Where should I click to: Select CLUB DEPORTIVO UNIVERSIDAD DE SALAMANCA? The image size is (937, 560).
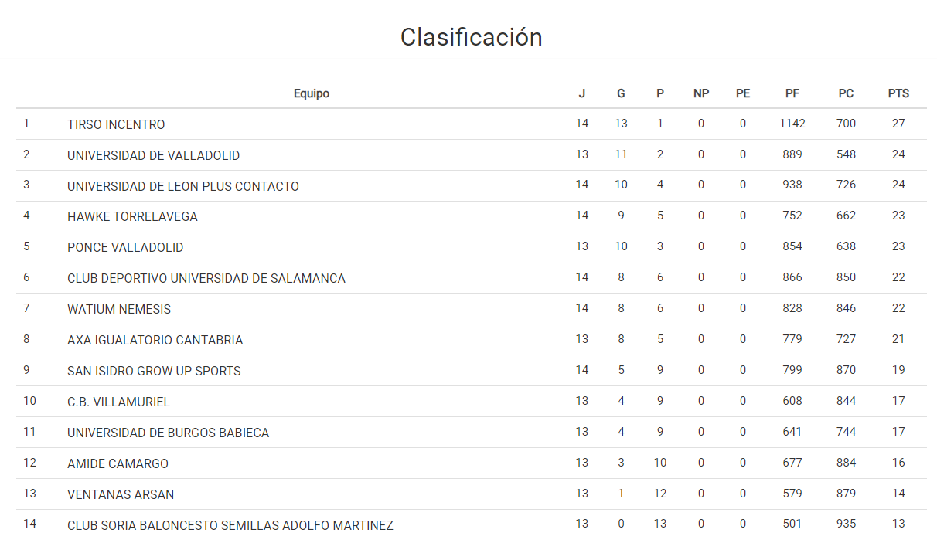click(206, 279)
